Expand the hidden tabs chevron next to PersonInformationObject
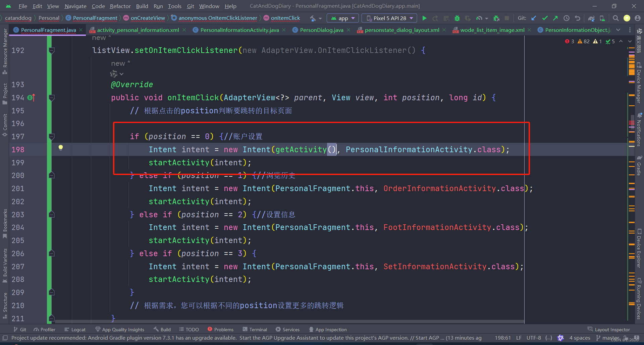 click(619, 30)
